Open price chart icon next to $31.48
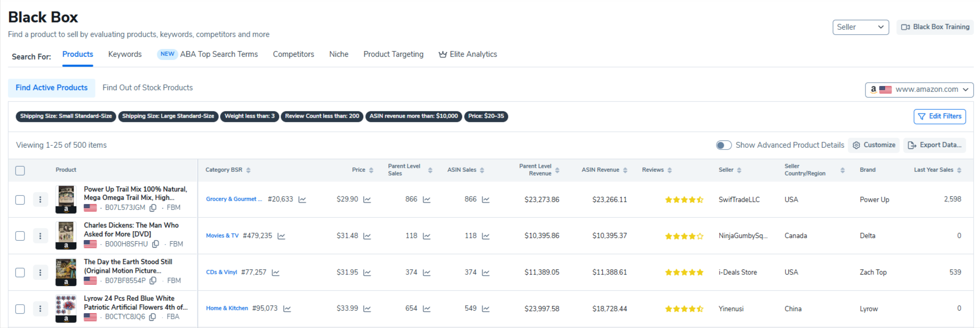Image resolution: width=980 pixels, height=328 pixels. point(367,236)
